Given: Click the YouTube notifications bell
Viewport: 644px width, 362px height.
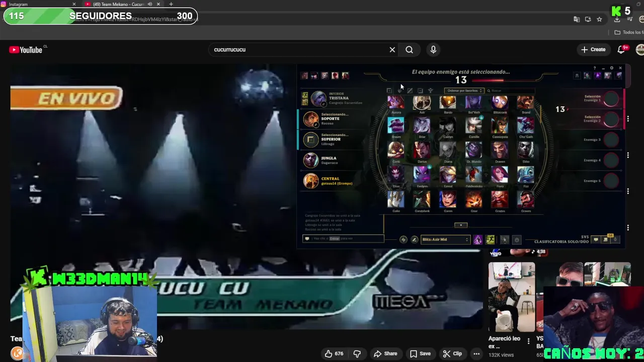Looking at the screenshot, I should coord(621,49).
